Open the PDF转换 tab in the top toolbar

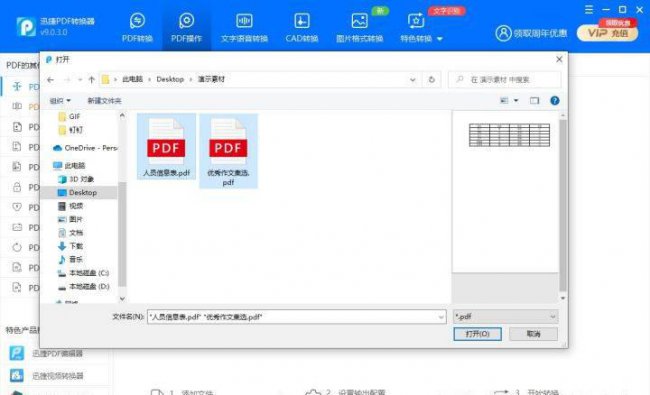[x=137, y=27]
